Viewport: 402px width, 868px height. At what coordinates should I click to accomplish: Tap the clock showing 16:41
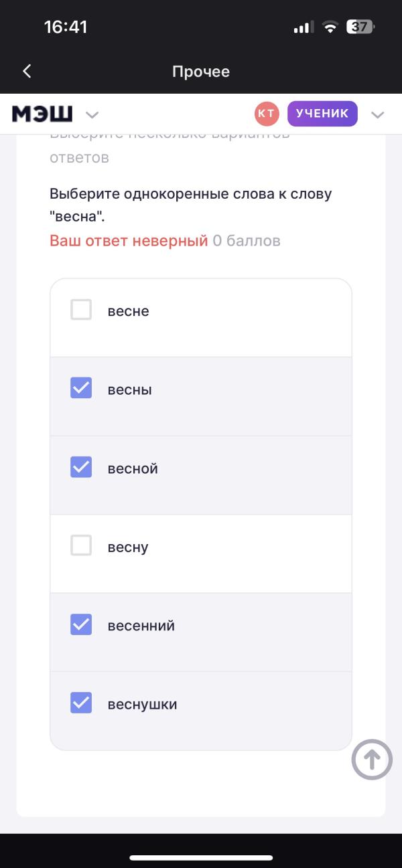tap(66, 27)
